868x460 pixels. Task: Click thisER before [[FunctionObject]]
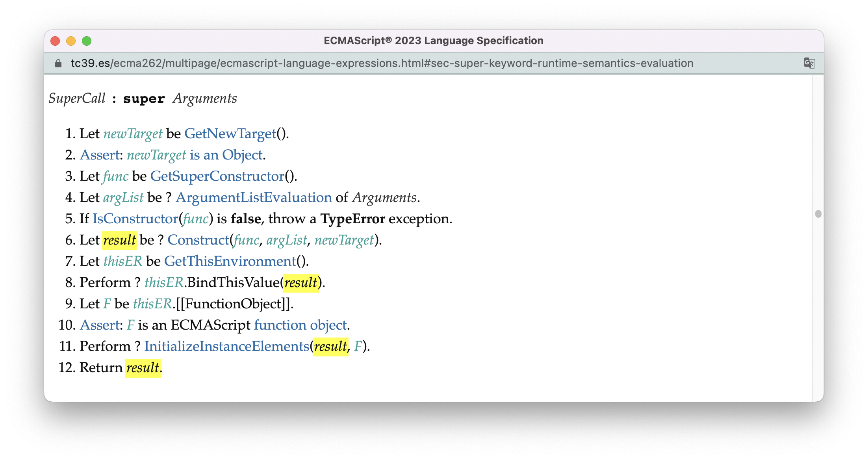(153, 304)
